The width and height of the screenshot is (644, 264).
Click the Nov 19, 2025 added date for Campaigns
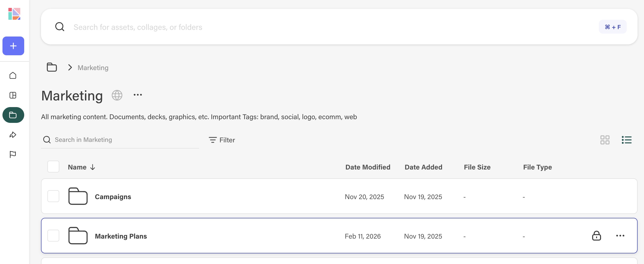coord(423,197)
